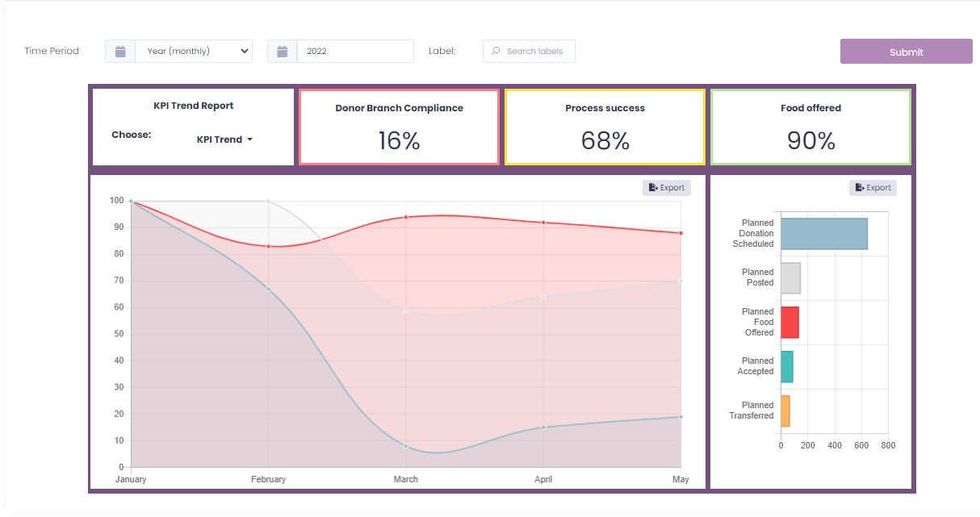
Task: Click the gray Planned Posted bar
Action: point(790,278)
